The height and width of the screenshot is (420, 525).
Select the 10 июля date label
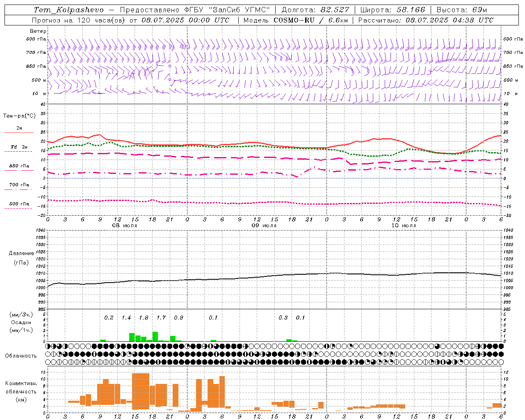pyautogui.click(x=404, y=226)
